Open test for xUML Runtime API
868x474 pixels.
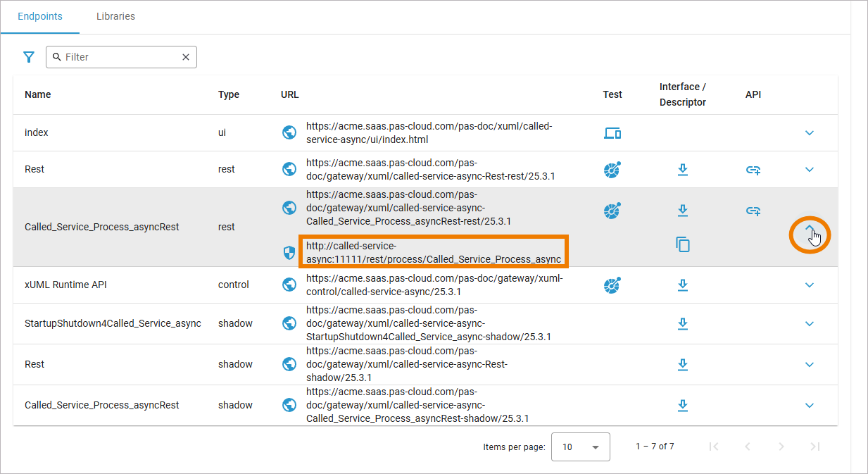tap(612, 285)
